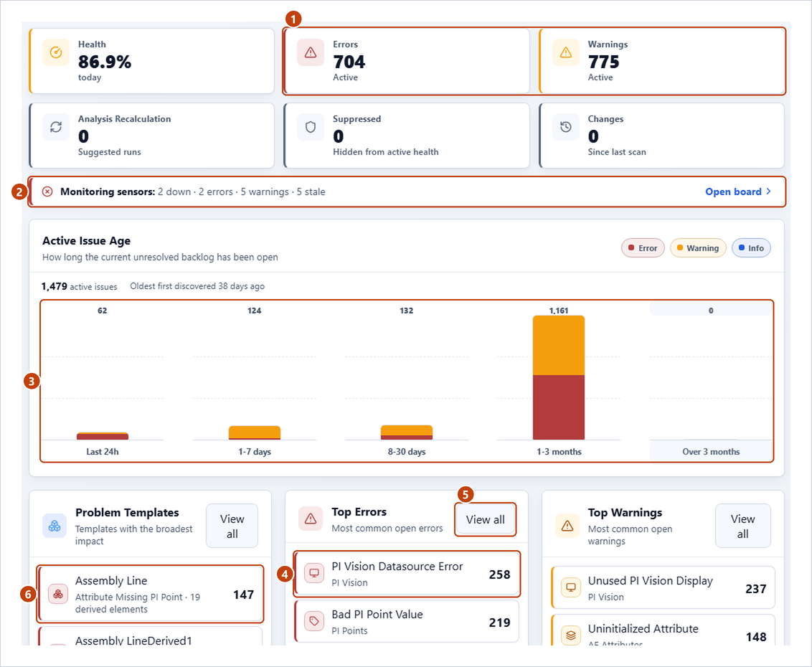Click the 237 count for Unused Display
The image size is (812, 667).
point(756,589)
